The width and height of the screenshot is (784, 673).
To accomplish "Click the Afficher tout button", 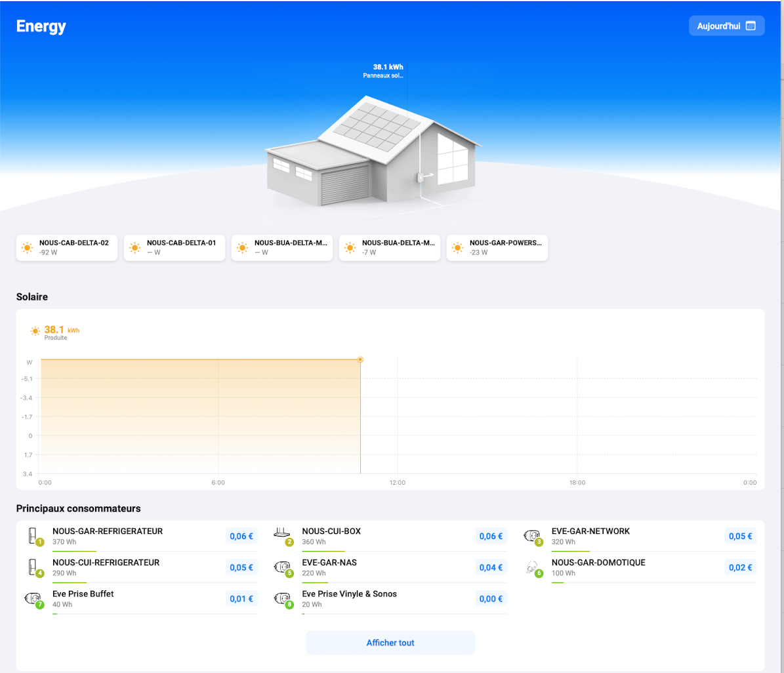I will (x=390, y=642).
